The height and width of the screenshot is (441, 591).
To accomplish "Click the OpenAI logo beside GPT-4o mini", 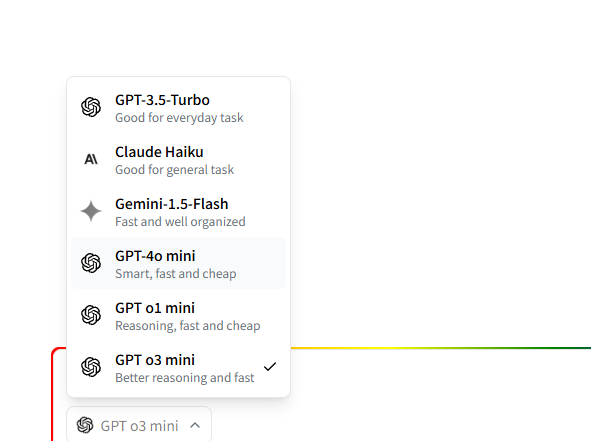I will click(x=91, y=263).
